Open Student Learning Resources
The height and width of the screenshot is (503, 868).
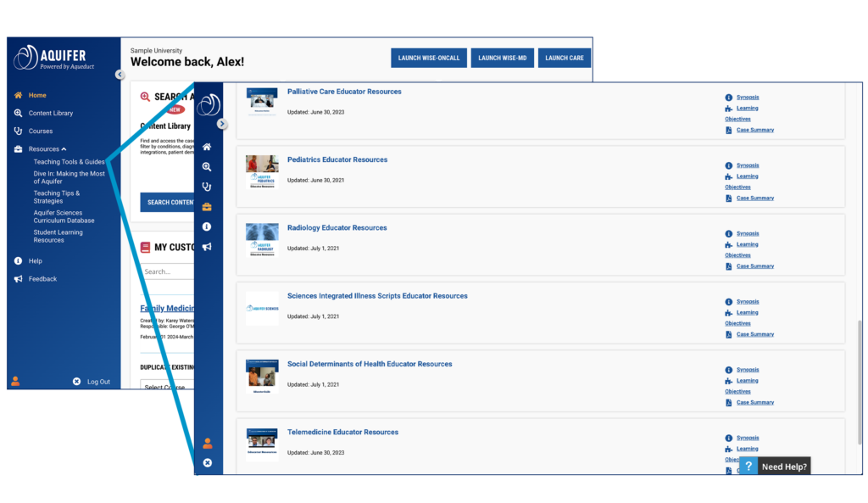point(58,236)
